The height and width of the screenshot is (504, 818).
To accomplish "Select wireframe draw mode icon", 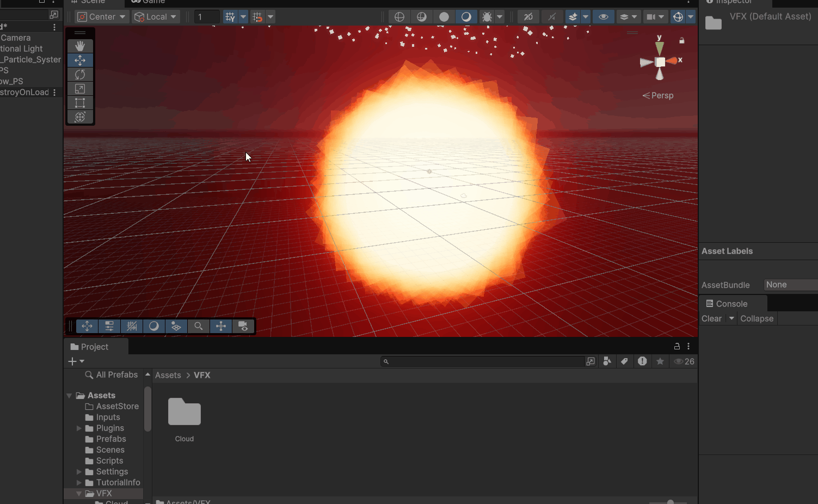I will click(x=399, y=17).
